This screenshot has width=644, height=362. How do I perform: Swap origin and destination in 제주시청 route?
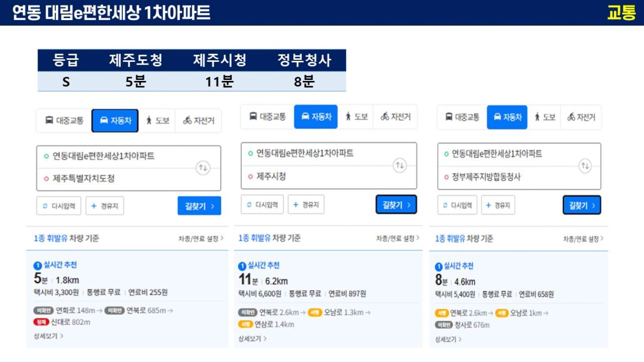point(400,165)
